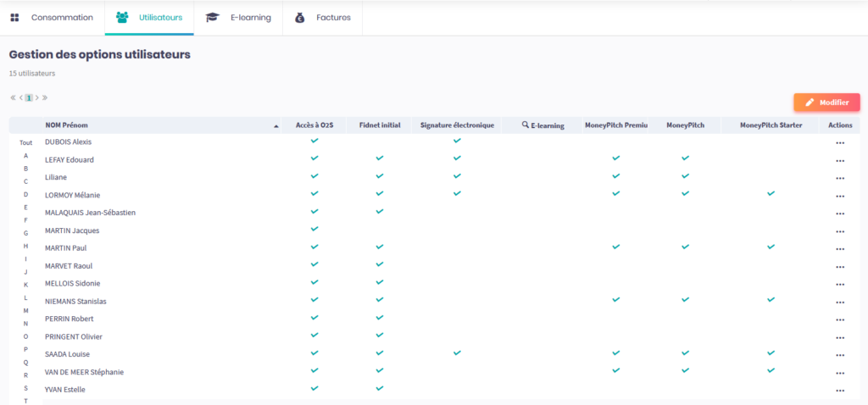Click the orange Modifier button

(x=826, y=103)
